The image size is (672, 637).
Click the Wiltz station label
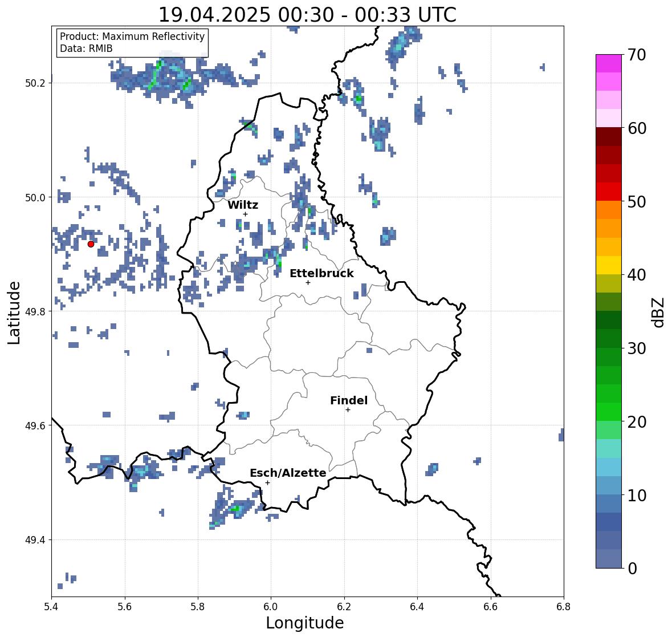click(243, 205)
